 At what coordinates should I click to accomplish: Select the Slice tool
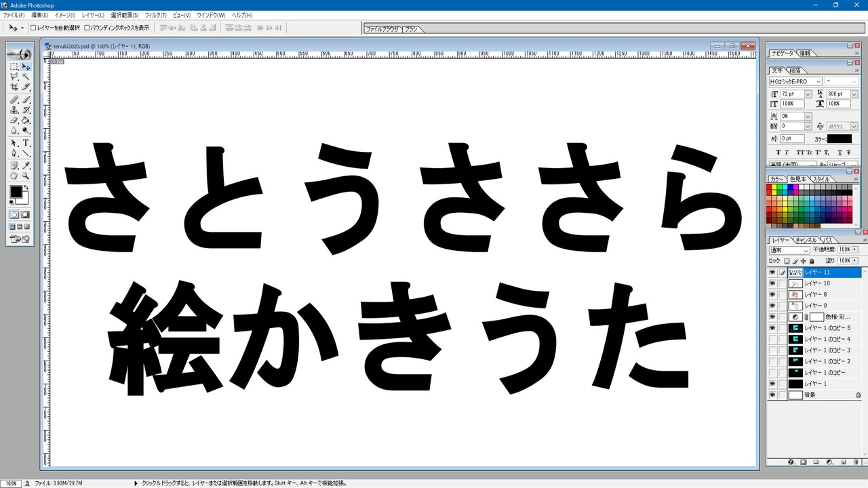pos(26,87)
